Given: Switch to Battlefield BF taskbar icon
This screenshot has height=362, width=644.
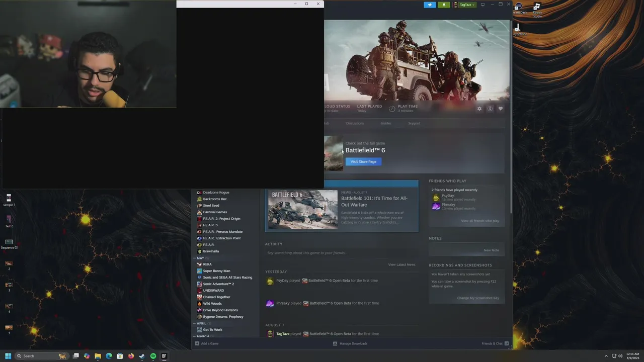Looking at the screenshot, I should (164, 356).
